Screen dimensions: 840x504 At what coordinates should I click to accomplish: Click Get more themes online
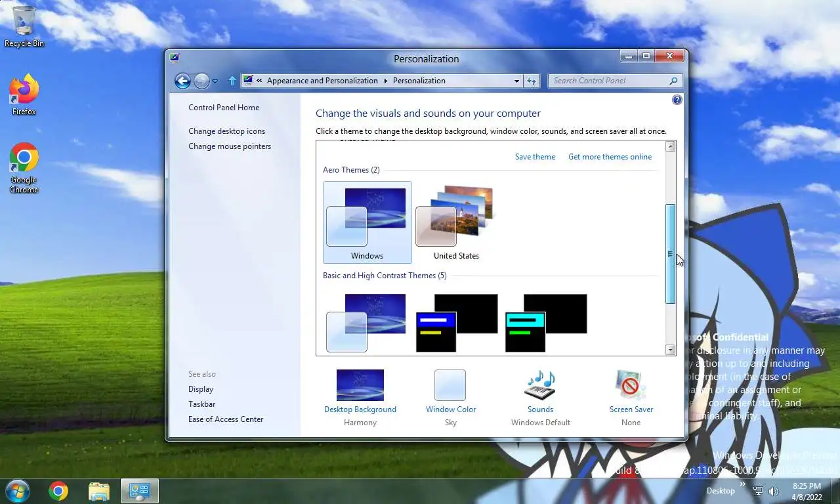(610, 157)
